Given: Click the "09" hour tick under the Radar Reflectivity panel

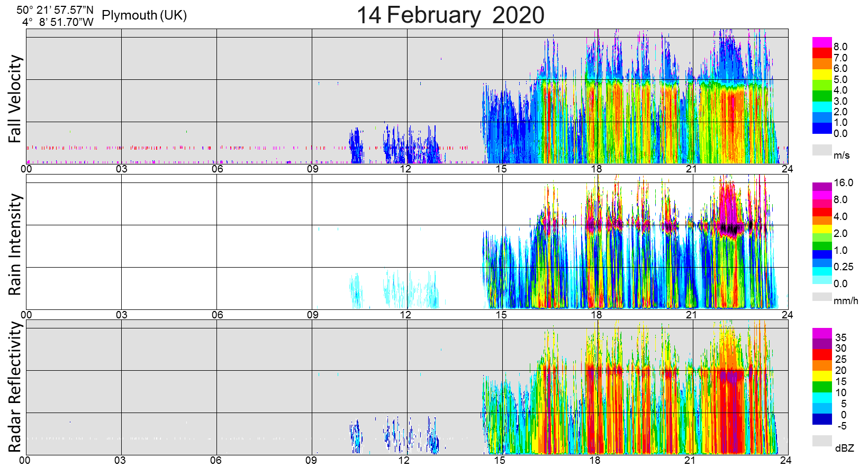Looking at the screenshot, I should [x=311, y=461].
